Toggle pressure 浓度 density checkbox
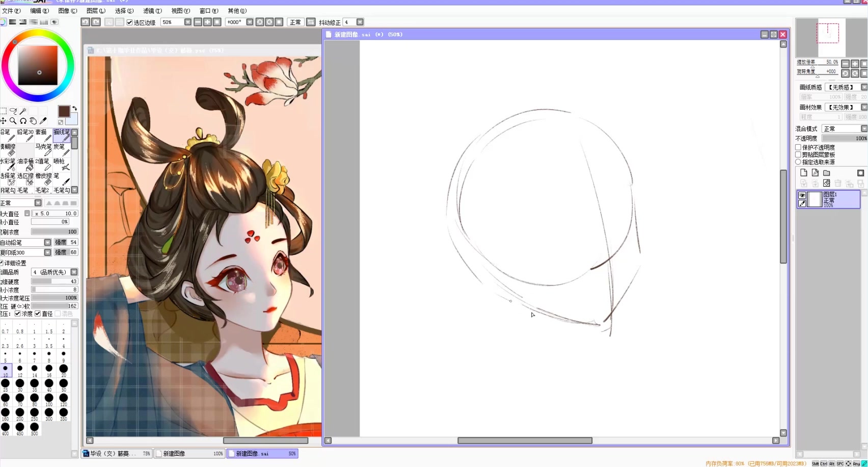The height and width of the screenshot is (467, 868). point(18,314)
